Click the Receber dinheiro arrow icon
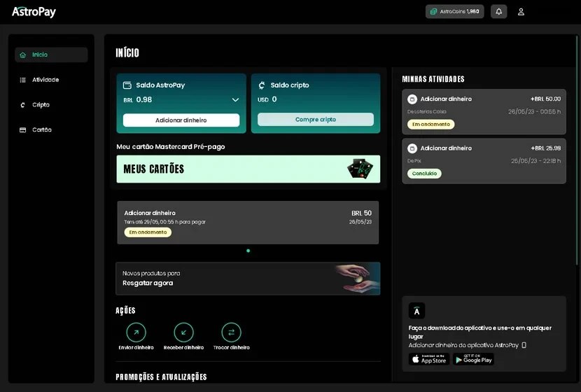Screen dimensions: 581x392 click(184, 332)
